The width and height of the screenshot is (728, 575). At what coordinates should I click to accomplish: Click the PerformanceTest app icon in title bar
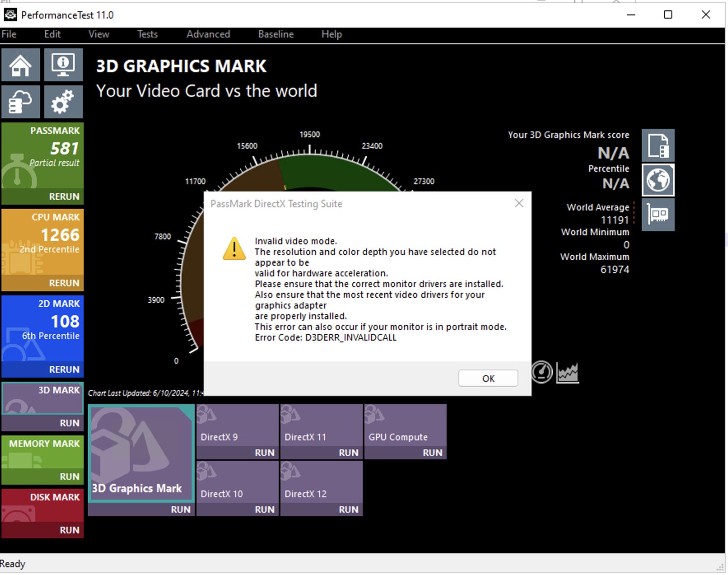tap(10, 15)
